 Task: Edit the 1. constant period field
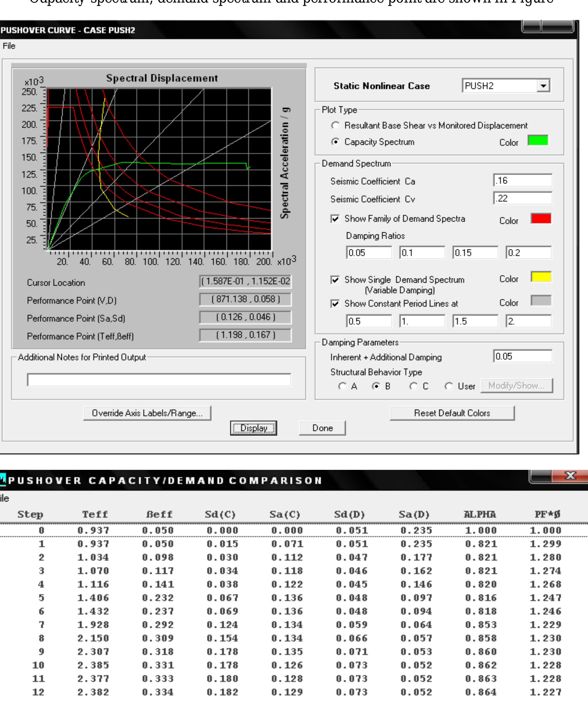(422, 321)
